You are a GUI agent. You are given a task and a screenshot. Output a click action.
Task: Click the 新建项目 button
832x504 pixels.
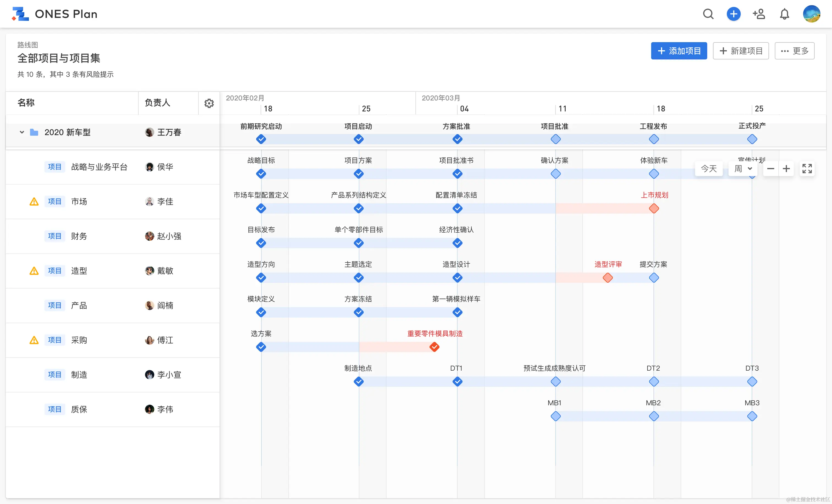point(741,51)
